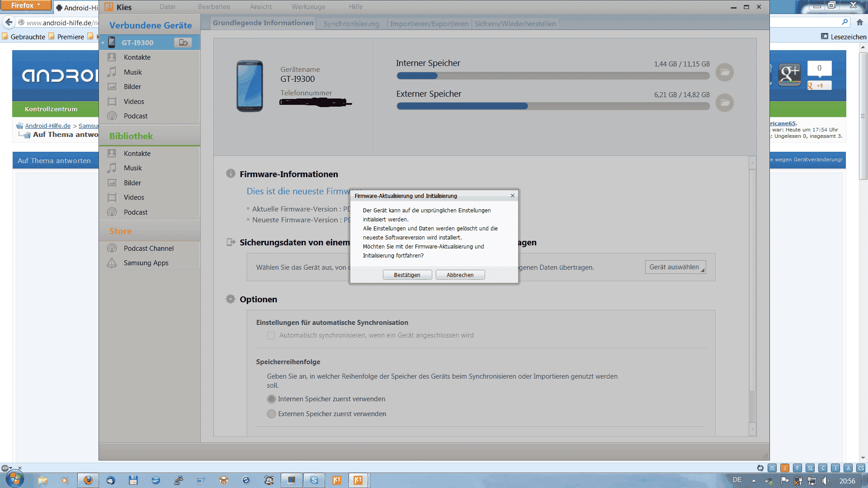868x488 pixels.
Task: Switch to the Sichern/Wiederherstellen tab
Action: pos(515,24)
